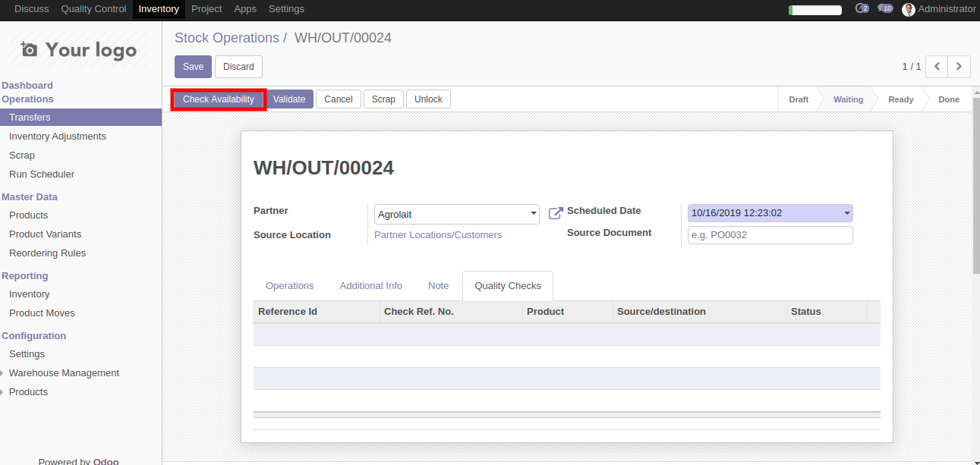Open the Partner Locations/Customers link
Image resolution: width=980 pixels, height=465 pixels.
pos(438,235)
